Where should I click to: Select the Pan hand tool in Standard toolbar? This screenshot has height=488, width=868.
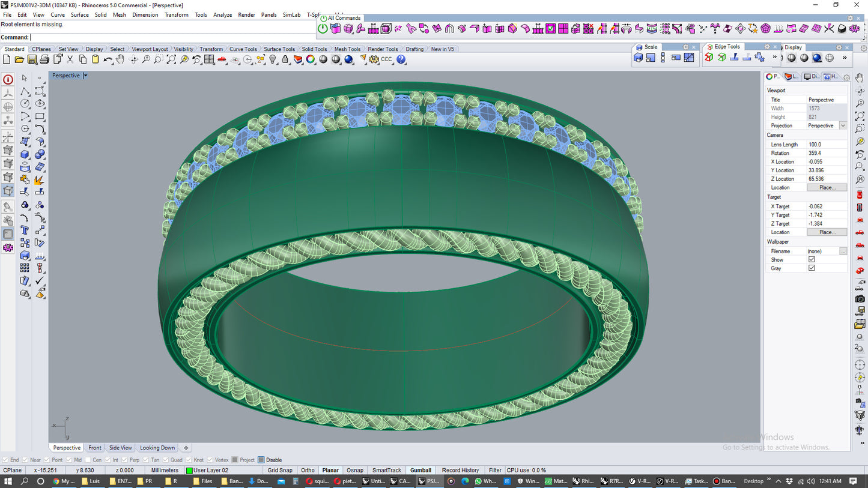120,59
